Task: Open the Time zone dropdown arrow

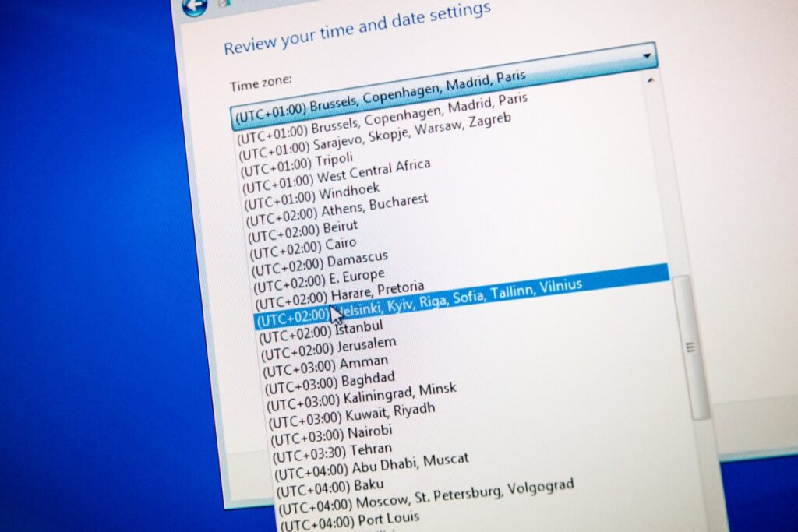Action: pyautogui.click(x=647, y=57)
